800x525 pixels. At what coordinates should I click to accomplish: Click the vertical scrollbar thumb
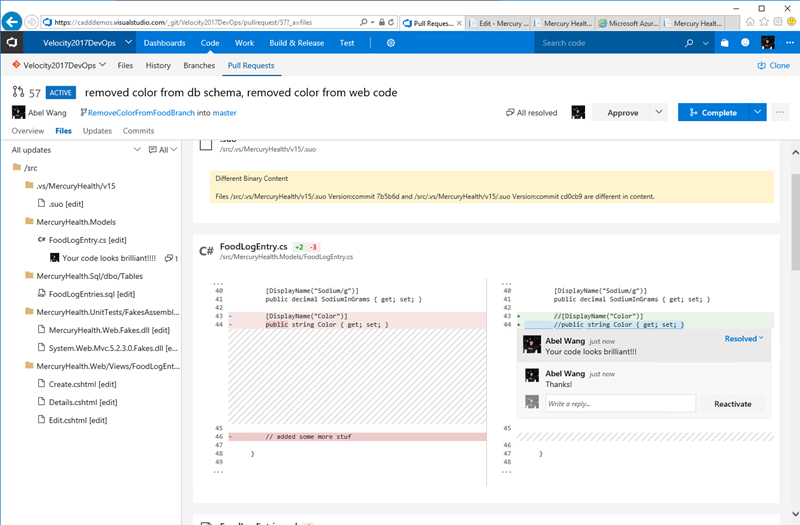[x=795, y=222]
